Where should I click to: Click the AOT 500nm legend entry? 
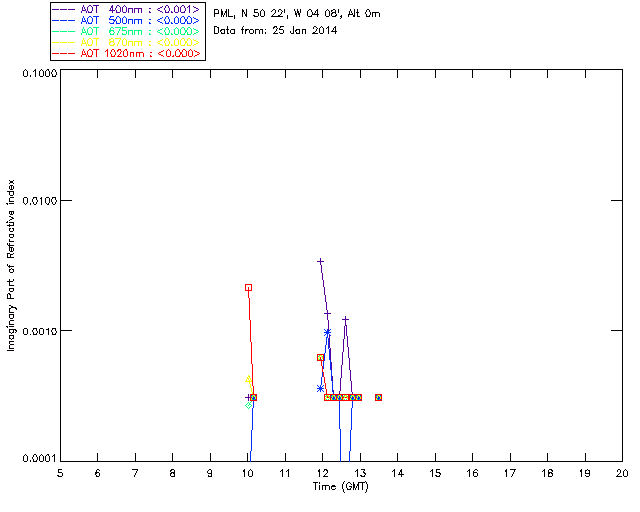pos(126,20)
